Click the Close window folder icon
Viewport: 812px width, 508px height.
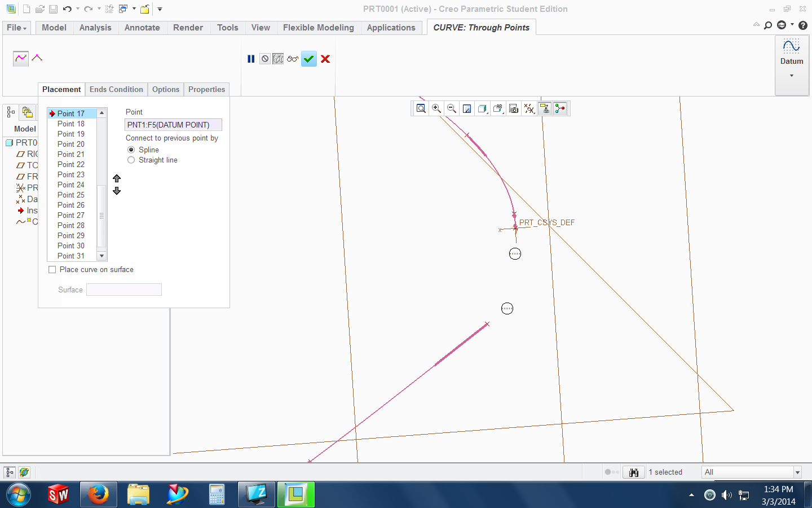pyautogui.click(x=145, y=9)
